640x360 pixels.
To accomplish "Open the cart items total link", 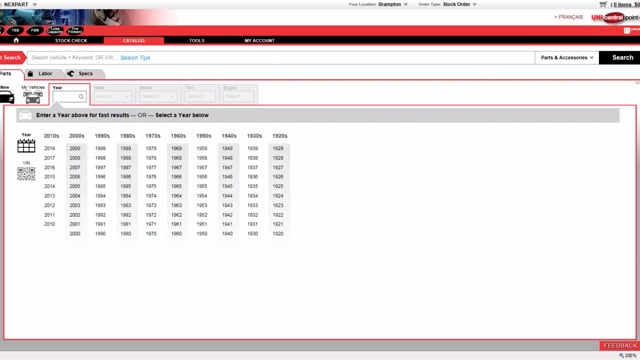I will click(625, 4).
